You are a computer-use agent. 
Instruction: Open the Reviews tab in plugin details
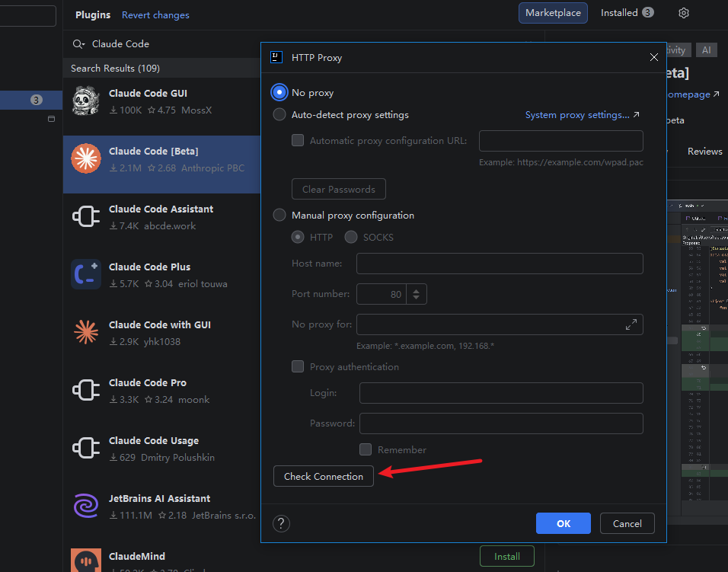point(704,152)
